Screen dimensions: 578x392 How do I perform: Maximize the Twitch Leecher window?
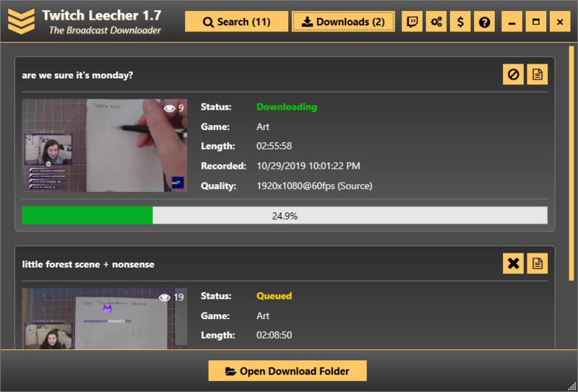pyautogui.click(x=536, y=22)
